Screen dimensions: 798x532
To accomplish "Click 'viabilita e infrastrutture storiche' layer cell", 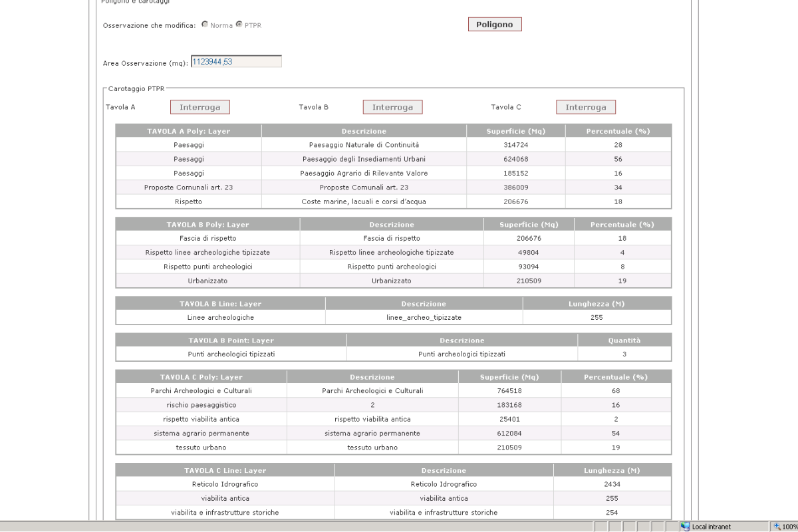I will pos(225,513).
